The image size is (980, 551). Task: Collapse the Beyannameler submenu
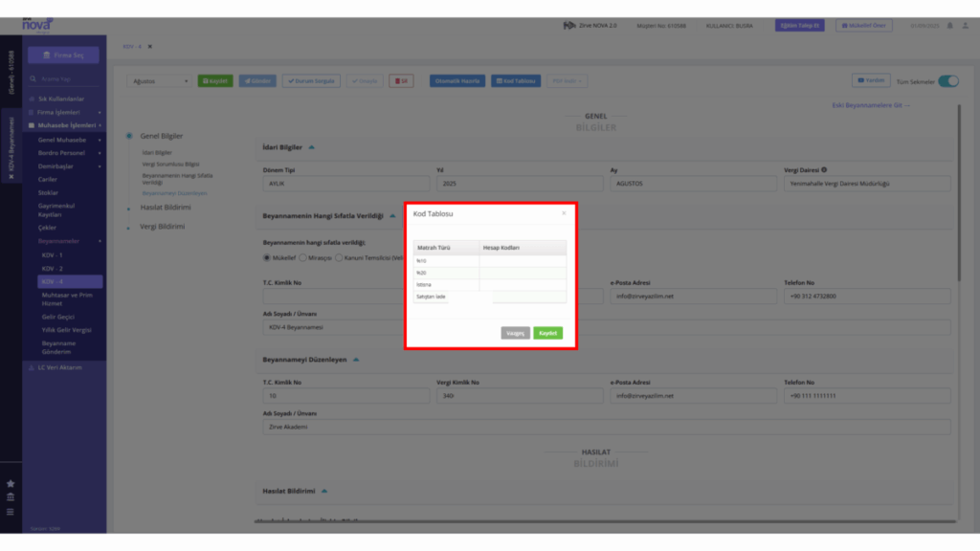pos(69,241)
